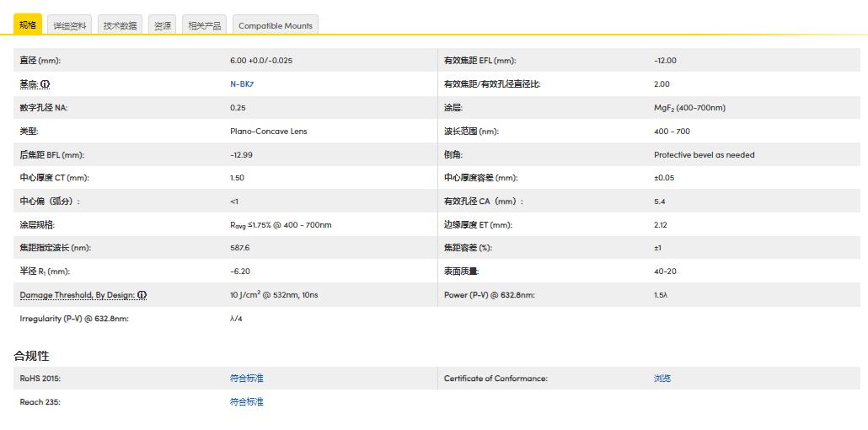Select the design wavelength value 587.6
Viewport: 868px width, 430px height.
pos(239,248)
